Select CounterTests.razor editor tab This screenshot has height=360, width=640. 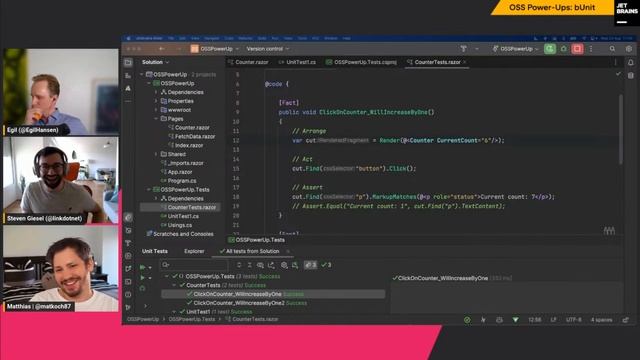(434, 62)
